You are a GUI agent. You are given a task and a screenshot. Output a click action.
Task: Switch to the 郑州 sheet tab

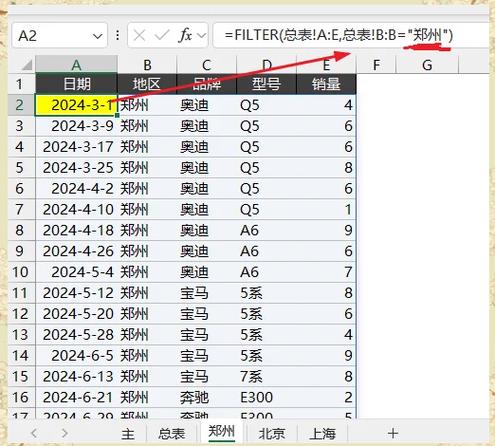[x=222, y=432]
